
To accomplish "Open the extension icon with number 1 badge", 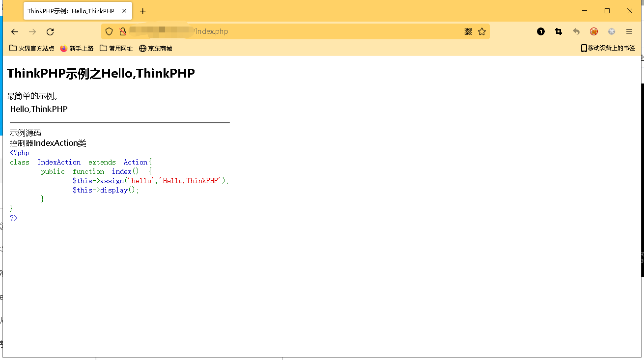I will [x=541, y=31].
